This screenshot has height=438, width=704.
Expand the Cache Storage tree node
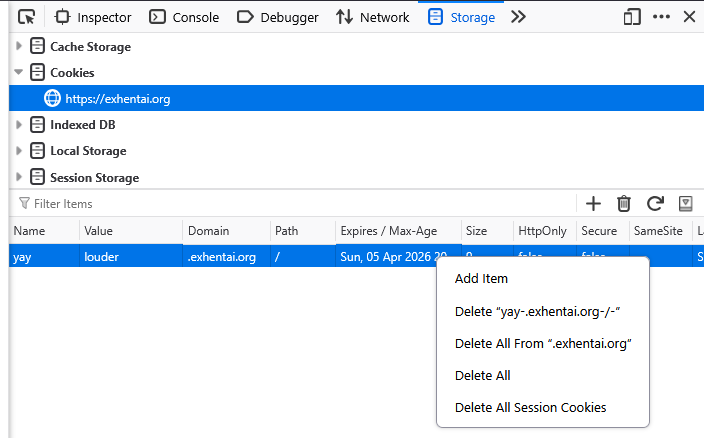19,47
